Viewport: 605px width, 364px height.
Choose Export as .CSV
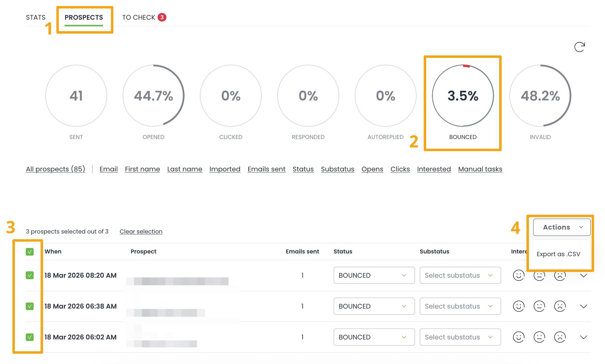(558, 254)
